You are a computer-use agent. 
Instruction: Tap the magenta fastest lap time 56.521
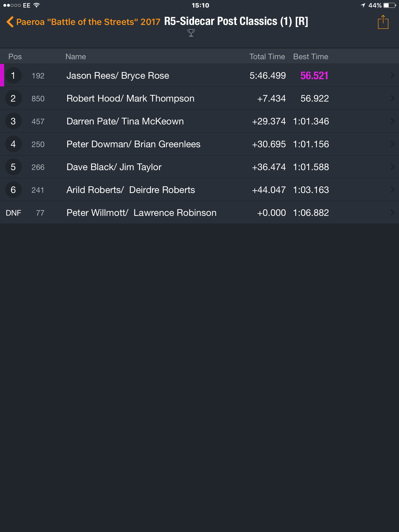(314, 76)
